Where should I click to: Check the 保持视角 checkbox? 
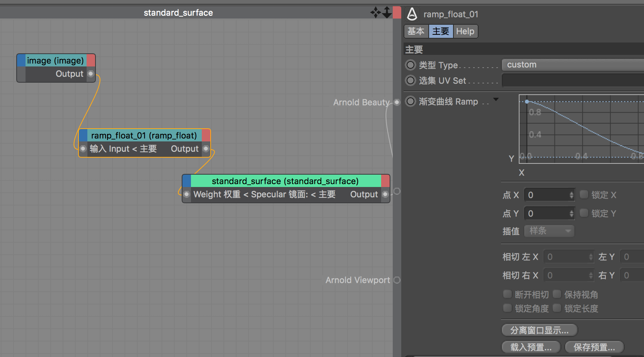point(557,294)
